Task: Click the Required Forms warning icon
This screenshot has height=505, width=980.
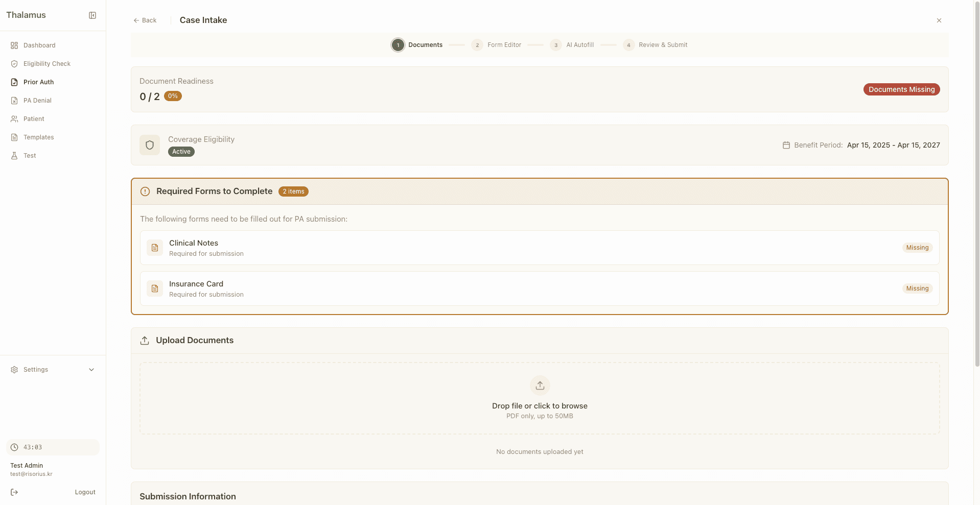Action: click(x=145, y=191)
